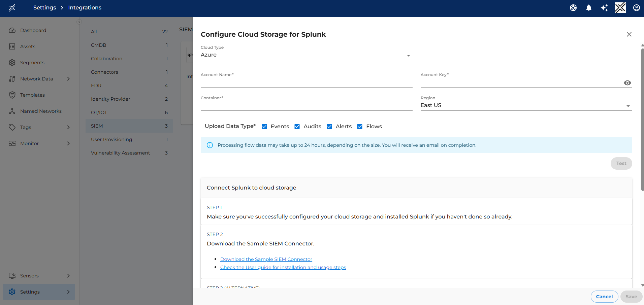Select the Named Networks icon
644x305 pixels.
click(12, 111)
